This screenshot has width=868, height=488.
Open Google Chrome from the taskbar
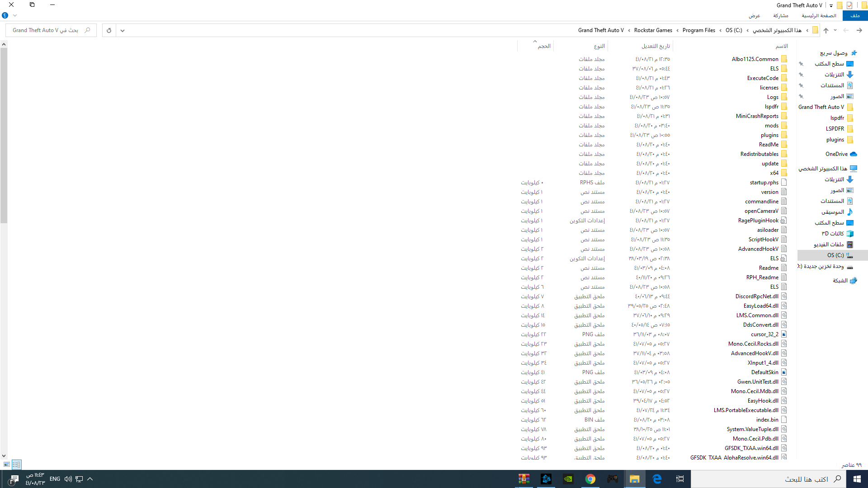(590, 479)
